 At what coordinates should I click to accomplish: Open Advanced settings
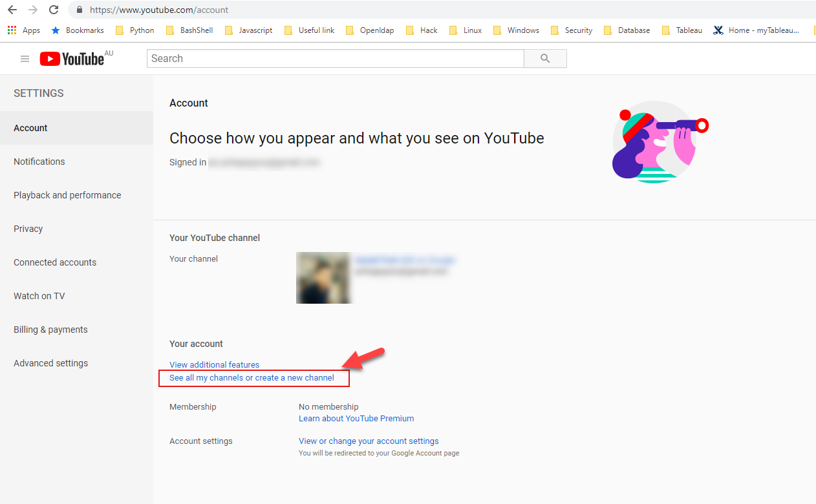tap(76, 363)
